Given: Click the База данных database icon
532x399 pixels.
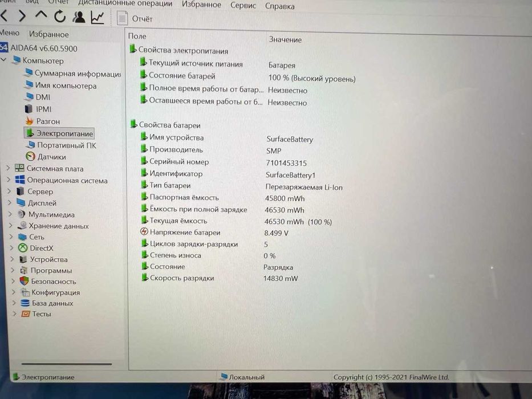Looking at the screenshot, I should [x=25, y=303].
